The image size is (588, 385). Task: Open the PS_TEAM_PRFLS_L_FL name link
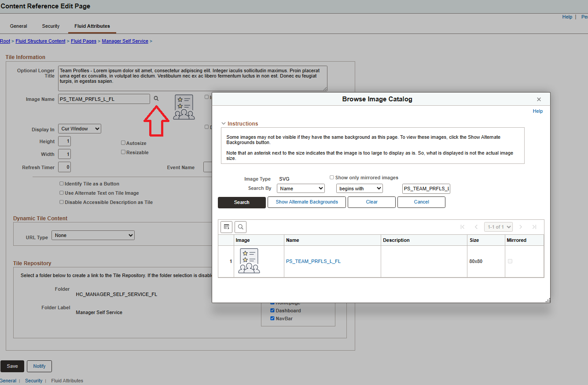[x=313, y=261]
